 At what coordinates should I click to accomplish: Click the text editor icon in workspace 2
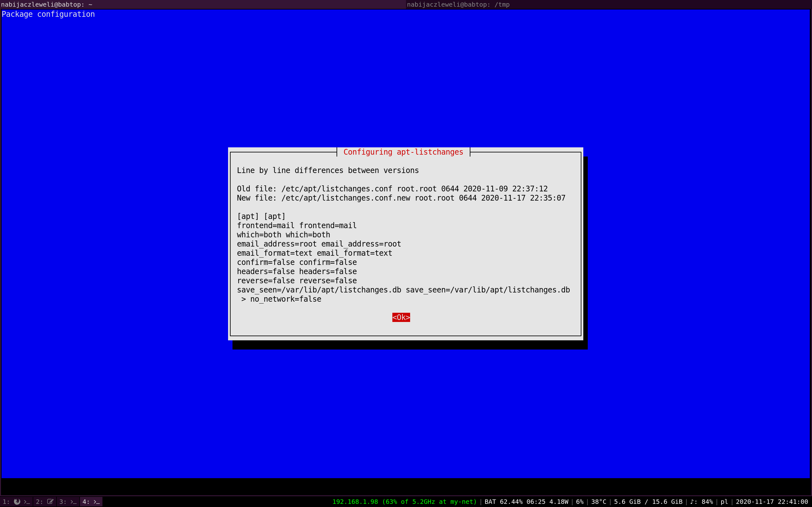coord(50,502)
